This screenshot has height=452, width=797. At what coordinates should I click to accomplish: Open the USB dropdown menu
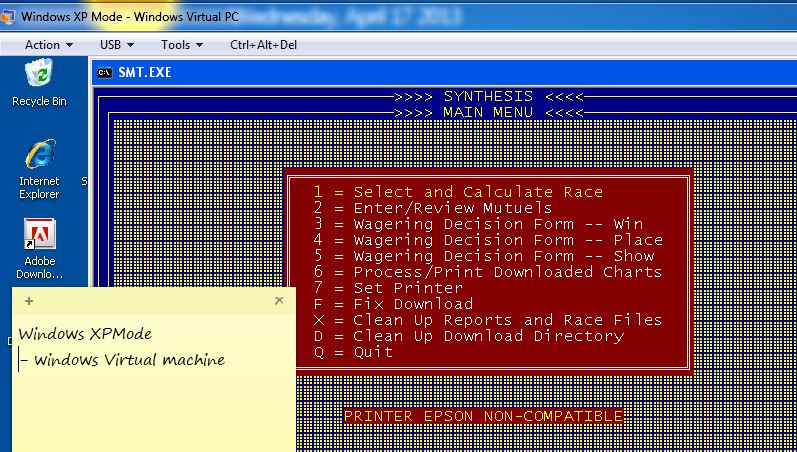116,45
